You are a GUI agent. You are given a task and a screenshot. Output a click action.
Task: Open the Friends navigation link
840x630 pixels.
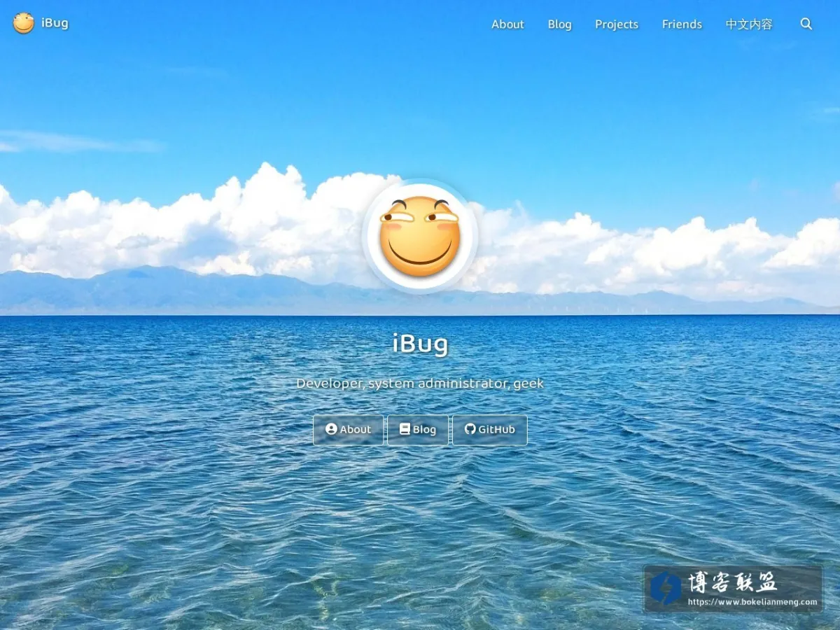682,24
